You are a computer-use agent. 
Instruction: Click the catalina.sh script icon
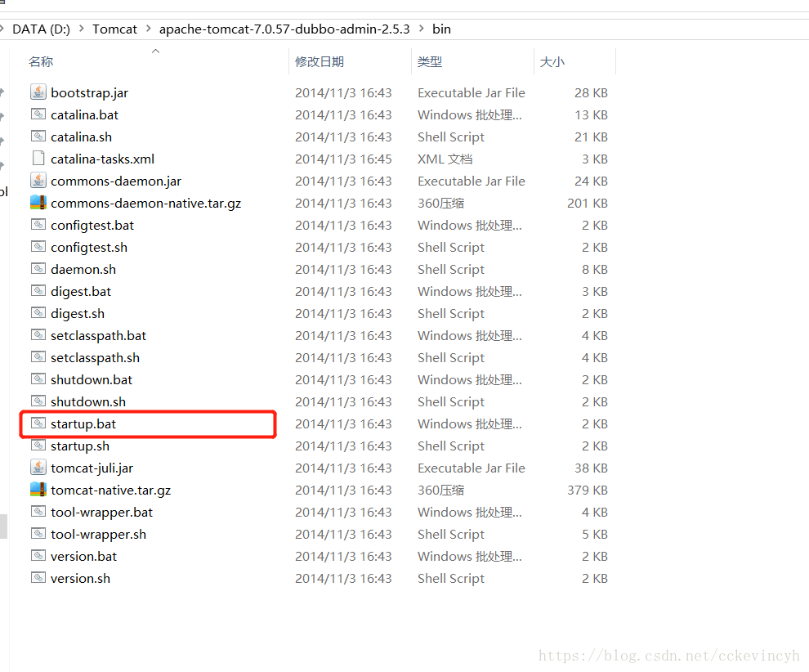(38, 137)
